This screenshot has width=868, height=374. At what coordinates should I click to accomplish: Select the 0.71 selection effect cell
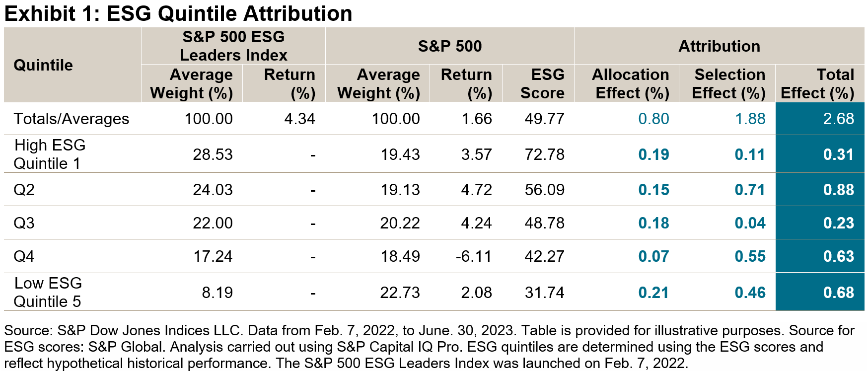pyautogui.click(x=750, y=190)
